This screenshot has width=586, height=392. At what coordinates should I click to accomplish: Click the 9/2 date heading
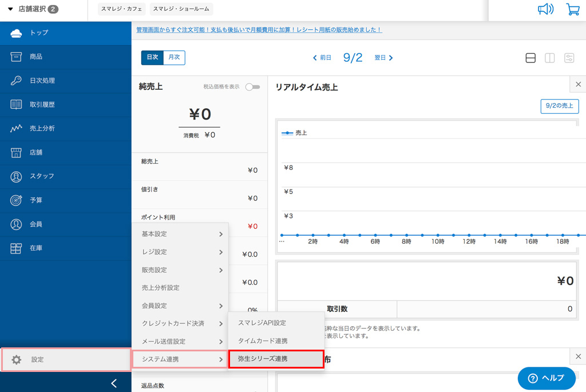[353, 58]
